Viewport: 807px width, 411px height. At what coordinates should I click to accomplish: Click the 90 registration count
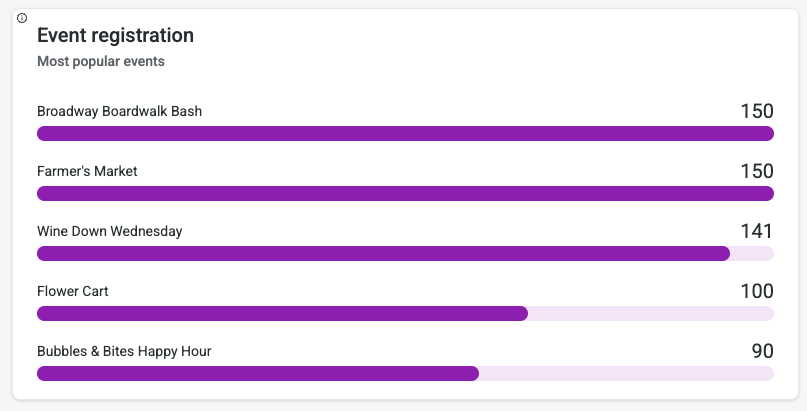pos(762,351)
